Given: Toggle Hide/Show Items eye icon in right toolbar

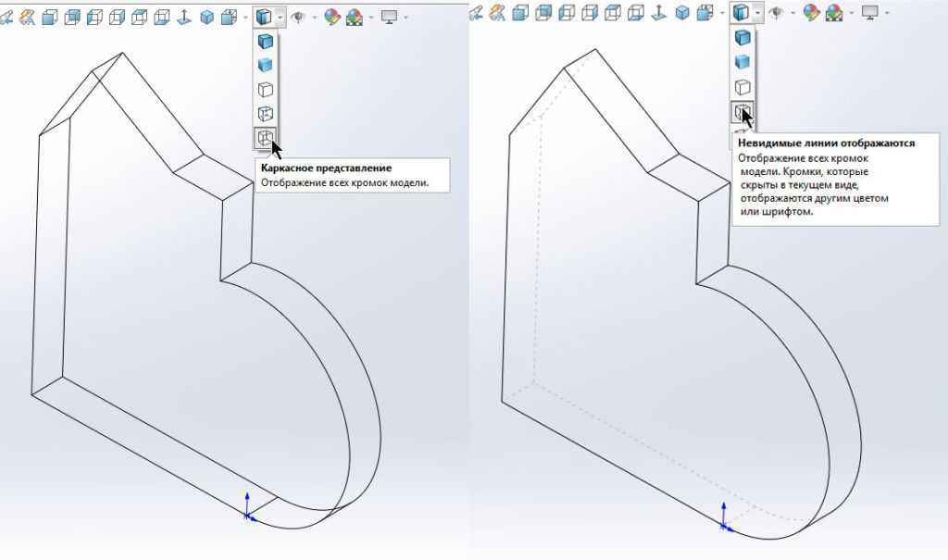Looking at the screenshot, I should point(775,13).
